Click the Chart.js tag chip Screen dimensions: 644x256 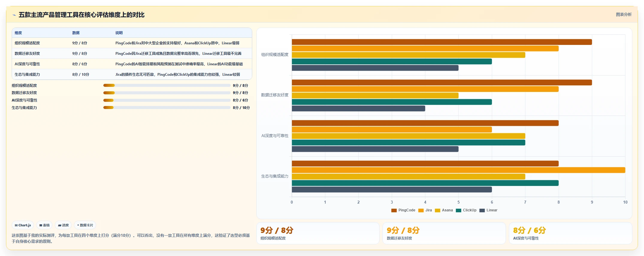23,225
